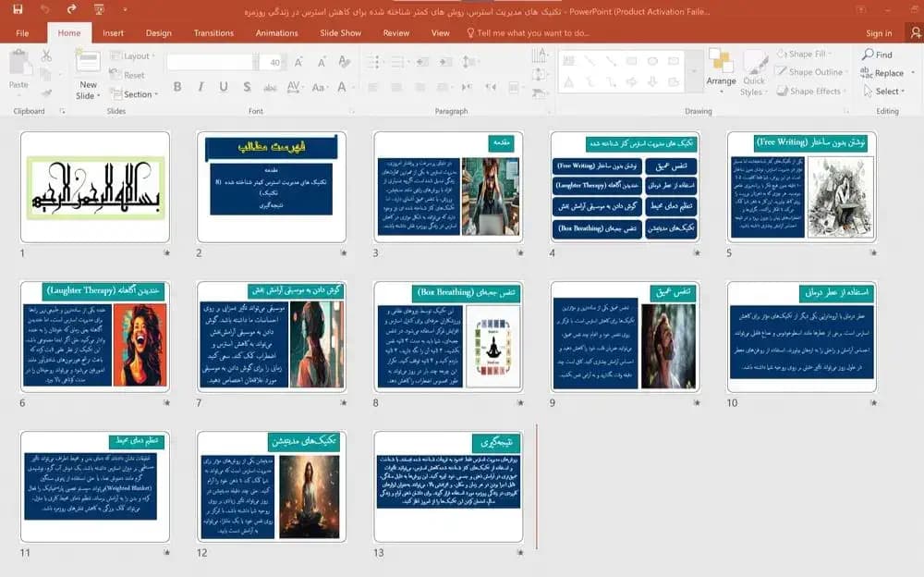This screenshot has height=577, width=924.
Task: Select slide 12 meditation thumbnail
Action: 272,486
